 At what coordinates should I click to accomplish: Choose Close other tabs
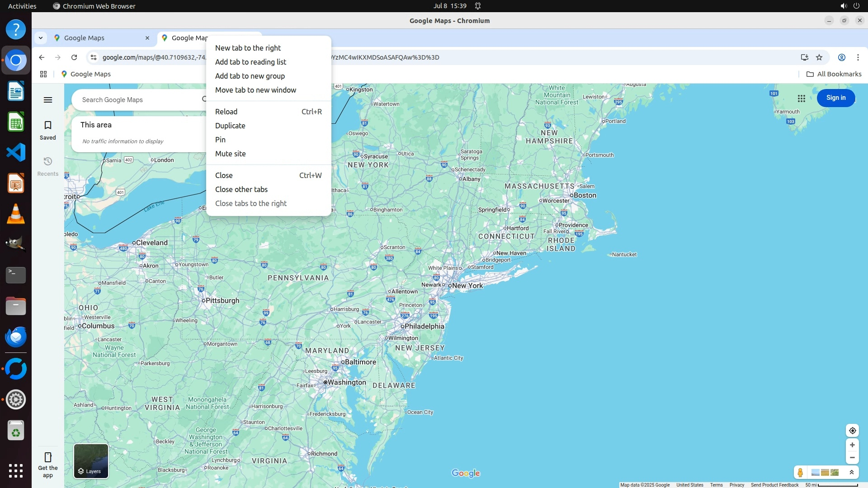(241, 189)
